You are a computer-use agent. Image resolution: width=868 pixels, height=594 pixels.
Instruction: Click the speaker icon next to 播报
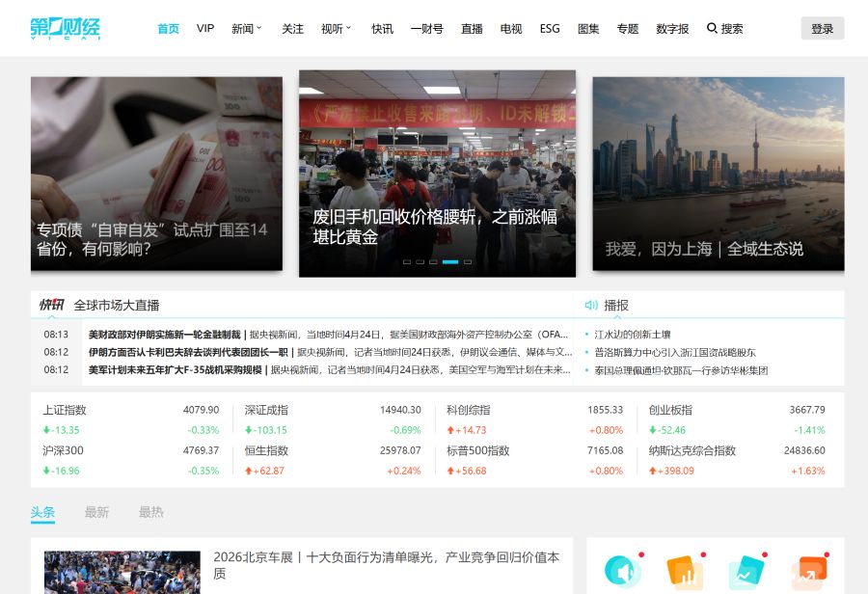point(591,305)
